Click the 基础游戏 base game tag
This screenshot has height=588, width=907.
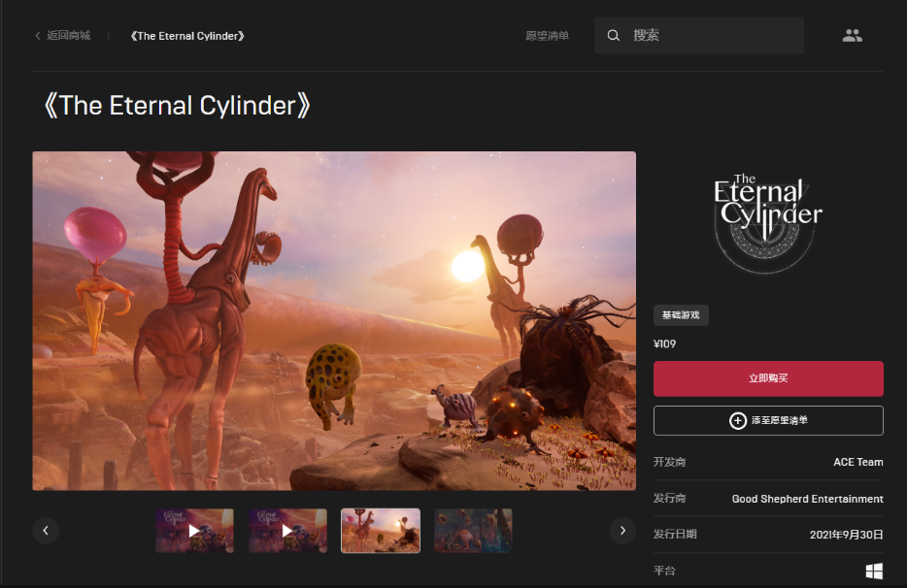681,315
